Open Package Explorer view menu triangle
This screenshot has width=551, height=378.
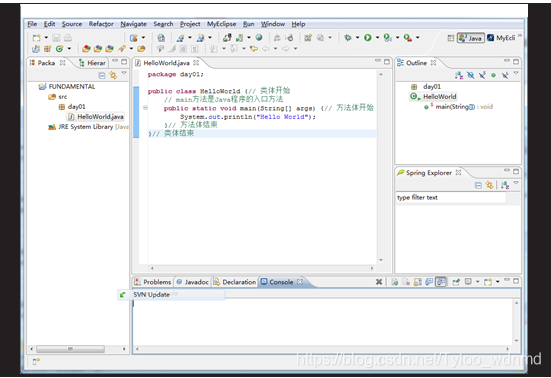124,73
